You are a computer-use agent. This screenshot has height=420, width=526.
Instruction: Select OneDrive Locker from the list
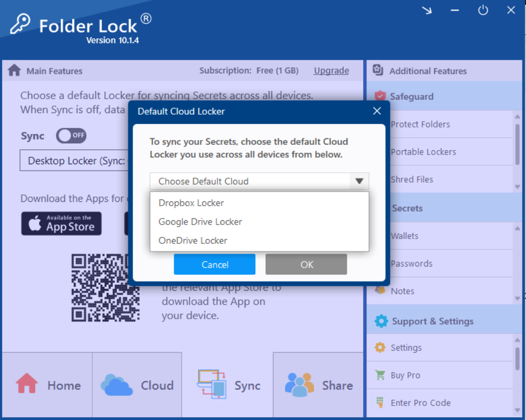259,240
